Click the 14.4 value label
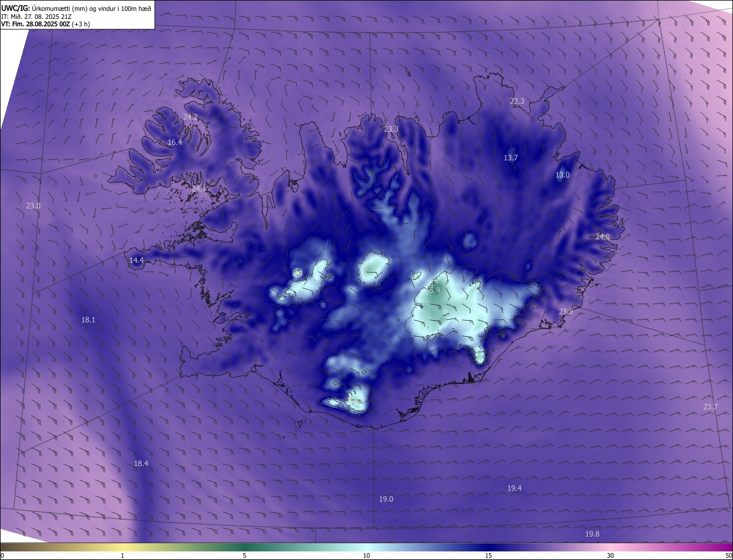This screenshot has height=560, width=733. point(136,260)
